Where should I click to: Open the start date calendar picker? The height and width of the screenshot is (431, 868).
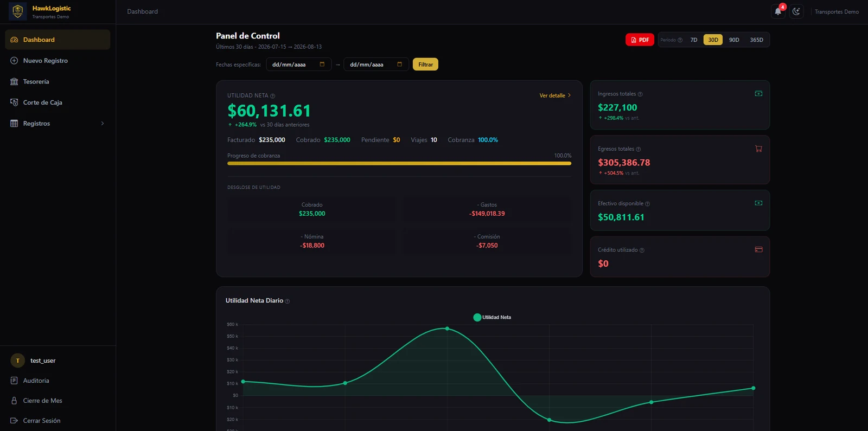322,64
